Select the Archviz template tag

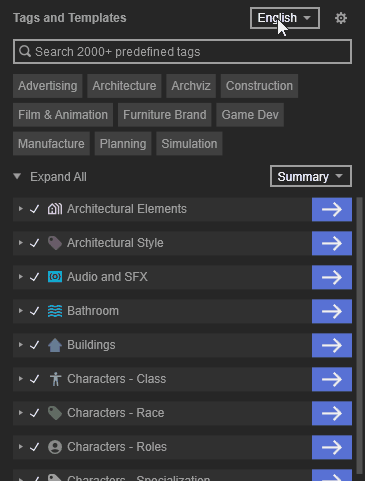(x=191, y=86)
